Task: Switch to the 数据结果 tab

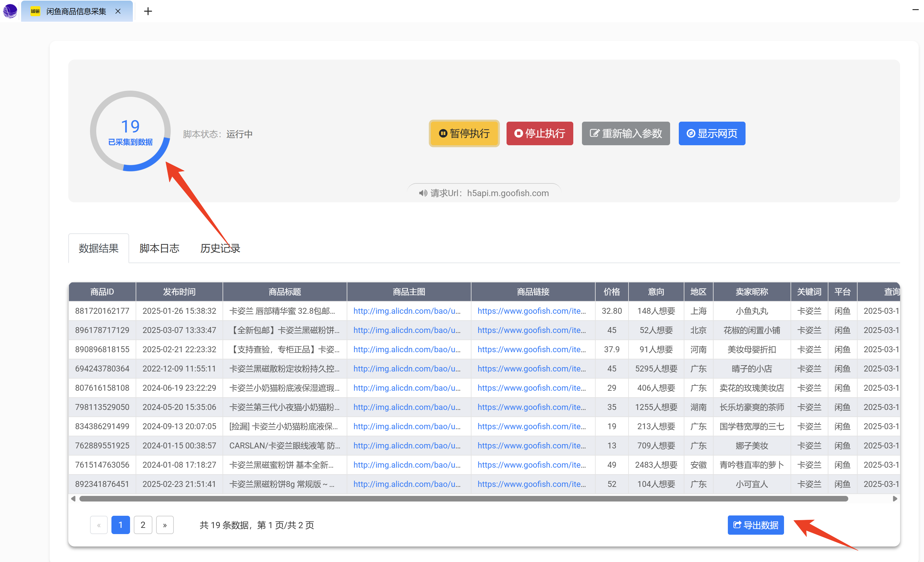Action: point(99,248)
